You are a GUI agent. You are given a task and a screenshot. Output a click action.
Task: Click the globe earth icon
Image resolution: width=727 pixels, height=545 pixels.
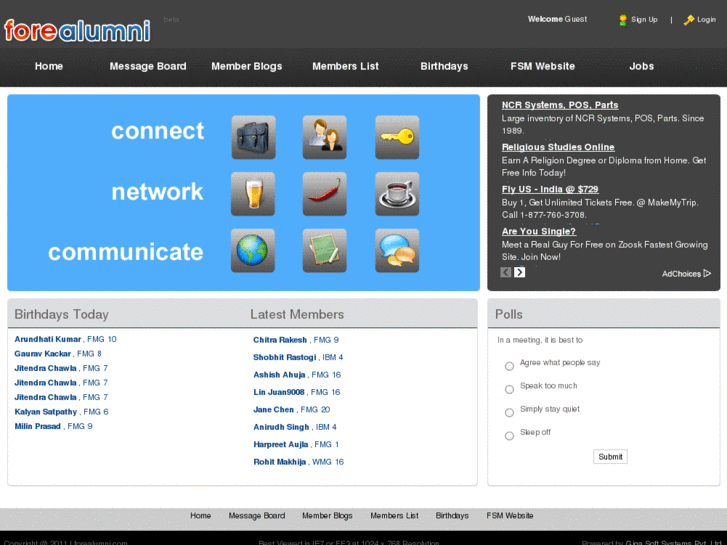coord(253,250)
